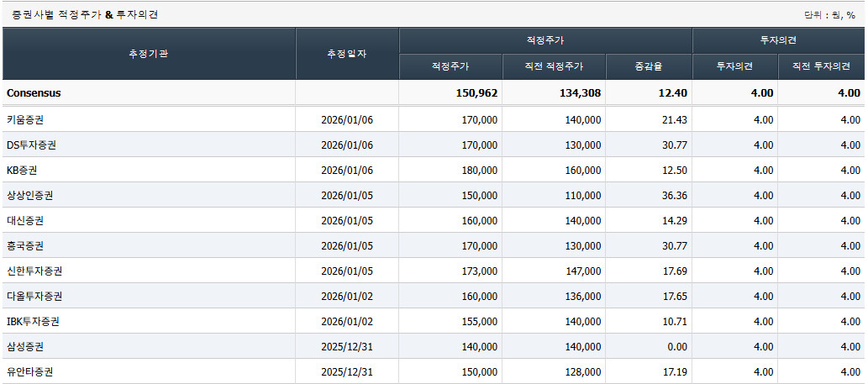Click 다올투자증권 date 2026/01/02
Viewport: 868px width, 384px height.
click(x=347, y=297)
